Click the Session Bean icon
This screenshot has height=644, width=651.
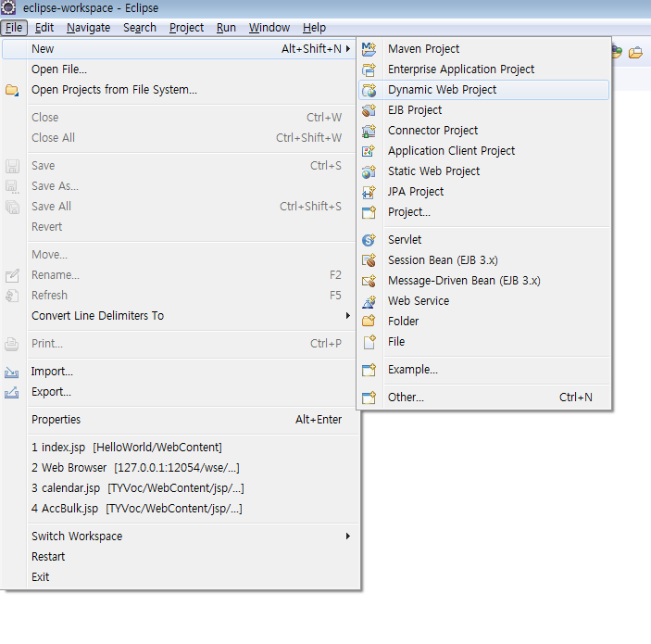pos(369,260)
